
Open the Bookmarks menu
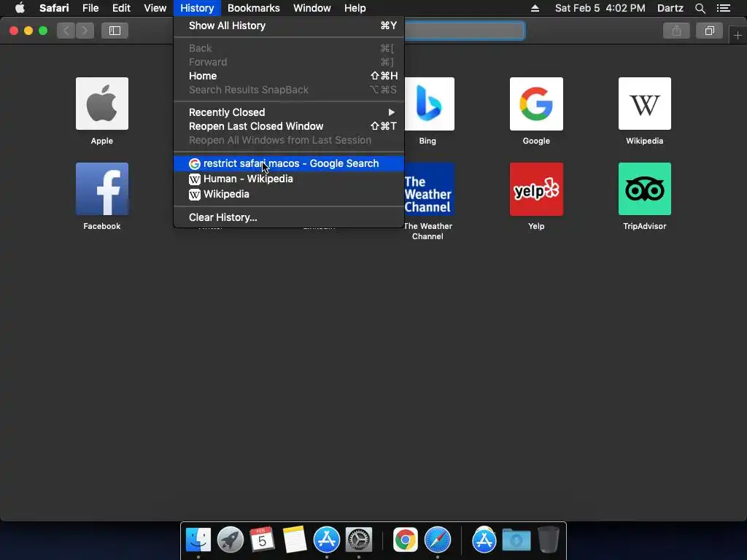[x=253, y=8]
